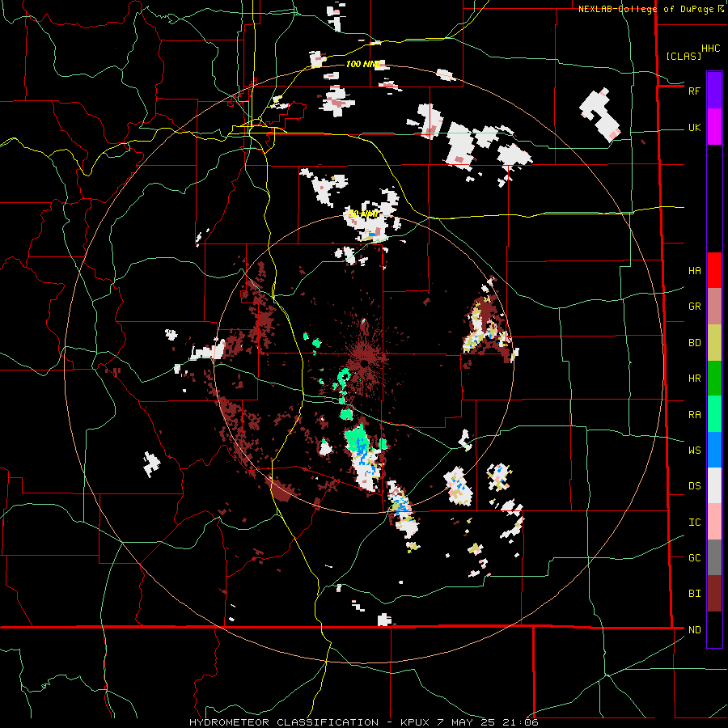Viewport: 728px width, 728px height.
Task: Click the HHC product code text
Action: click(x=710, y=49)
